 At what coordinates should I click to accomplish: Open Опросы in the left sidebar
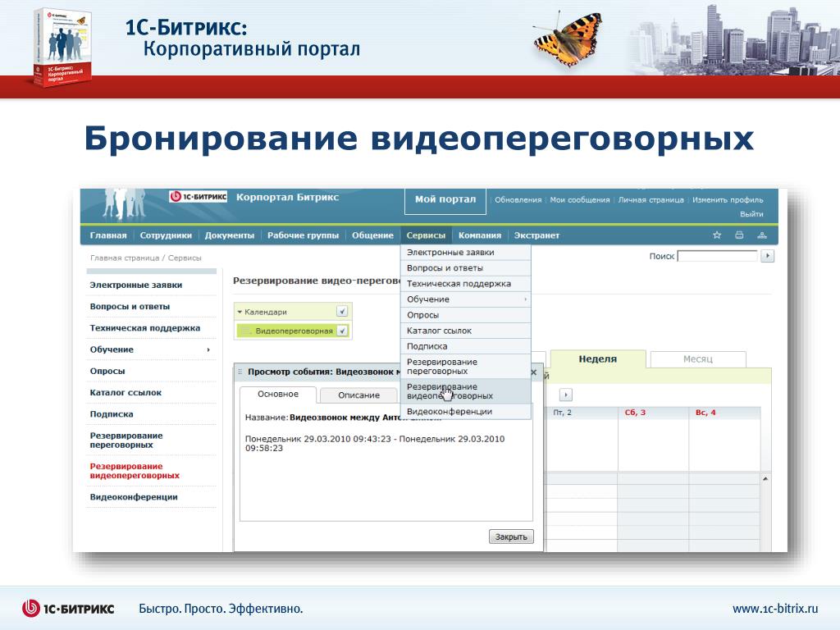click(107, 371)
